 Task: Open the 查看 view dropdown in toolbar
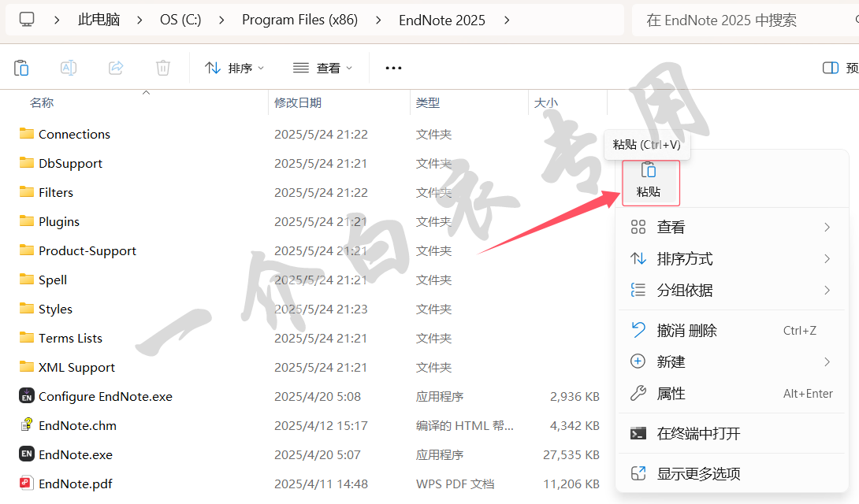[x=323, y=68]
